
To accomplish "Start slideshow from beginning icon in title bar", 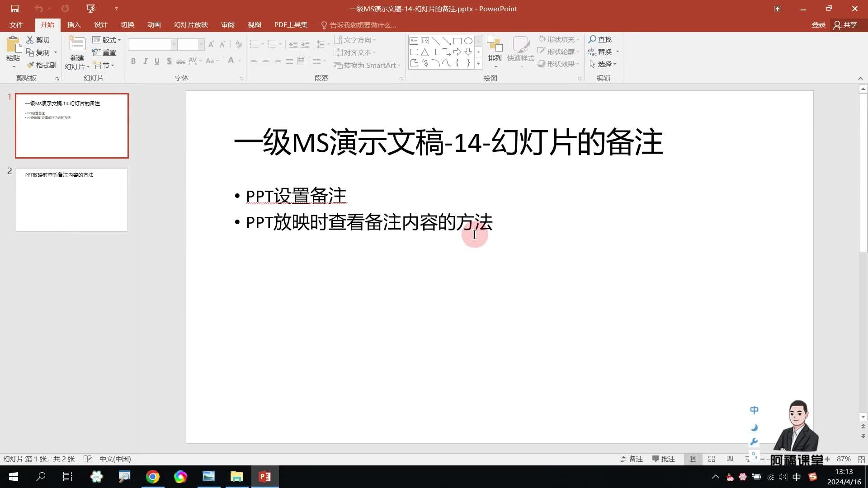I will [91, 9].
